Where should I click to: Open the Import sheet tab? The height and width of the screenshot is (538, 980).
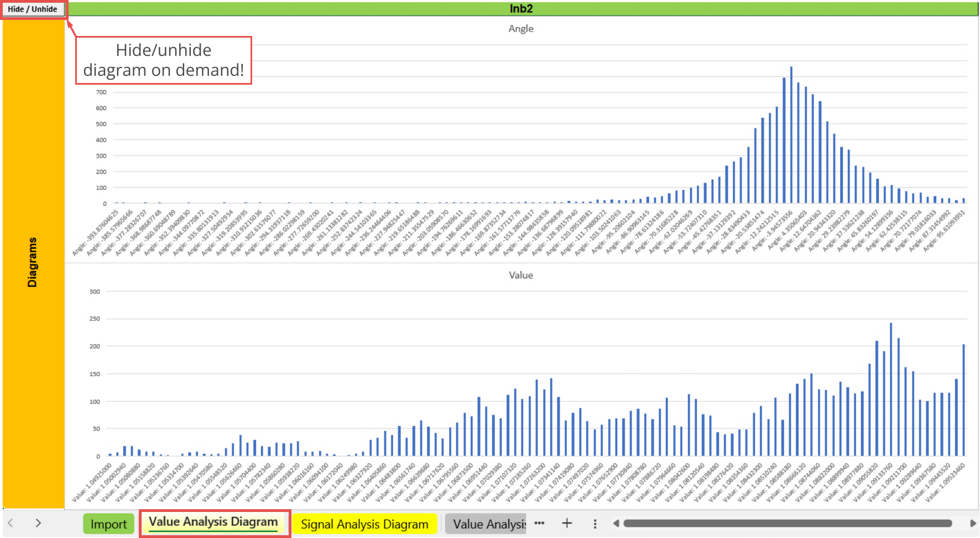pyautogui.click(x=108, y=524)
